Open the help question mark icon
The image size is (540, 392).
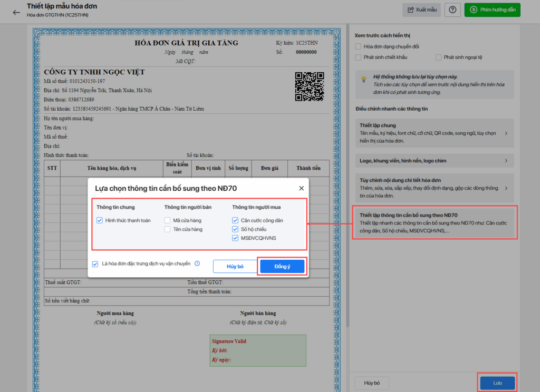pyautogui.click(x=452, y=9)
